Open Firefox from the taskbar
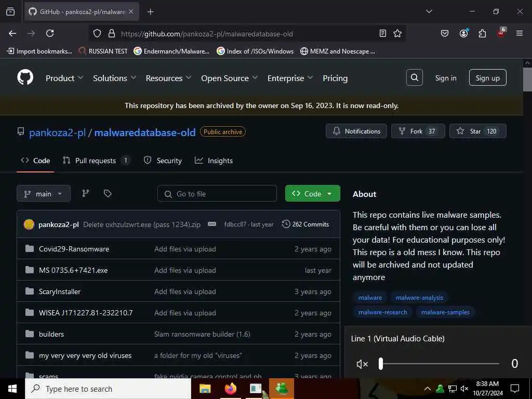 230,389
